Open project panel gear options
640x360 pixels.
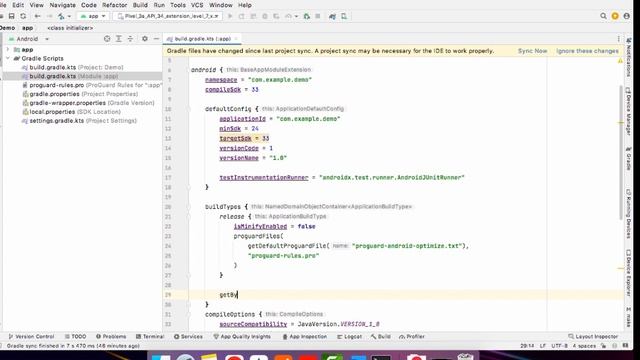(144, 39)
